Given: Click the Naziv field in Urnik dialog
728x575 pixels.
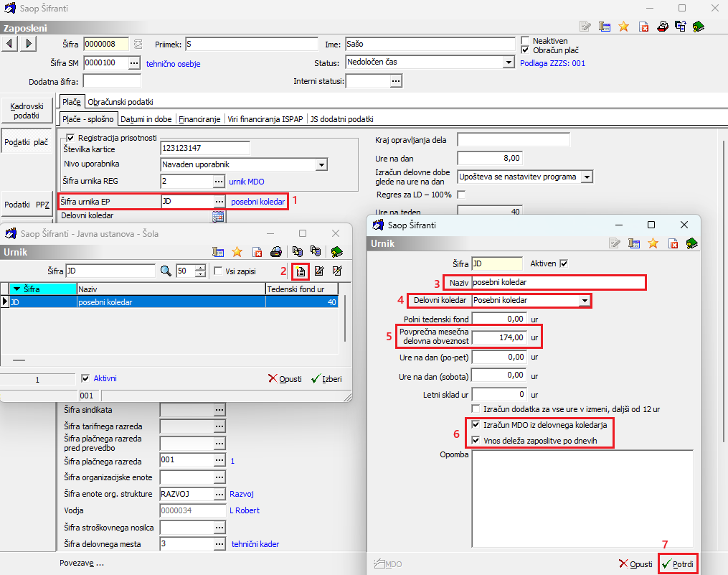Looking at the screenshot, I should [x=559, y=282].
